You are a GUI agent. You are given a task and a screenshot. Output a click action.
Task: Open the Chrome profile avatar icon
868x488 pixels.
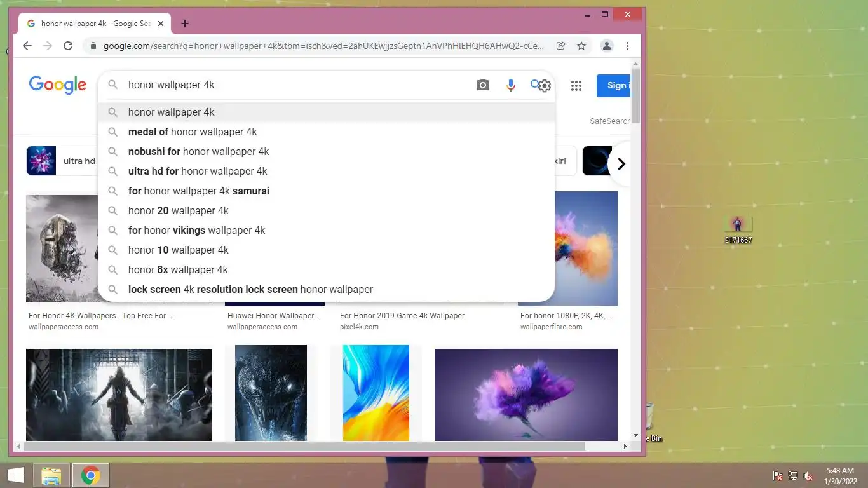tap(607, 46)
